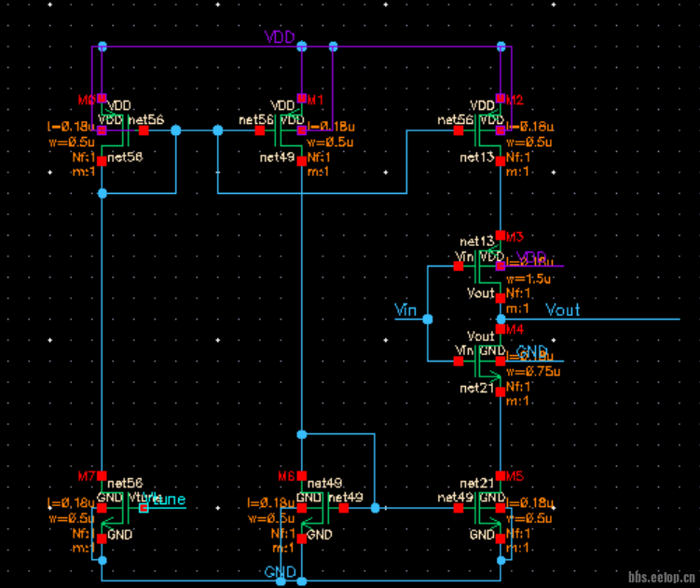Select the Vout wire label

coord(562,310)
